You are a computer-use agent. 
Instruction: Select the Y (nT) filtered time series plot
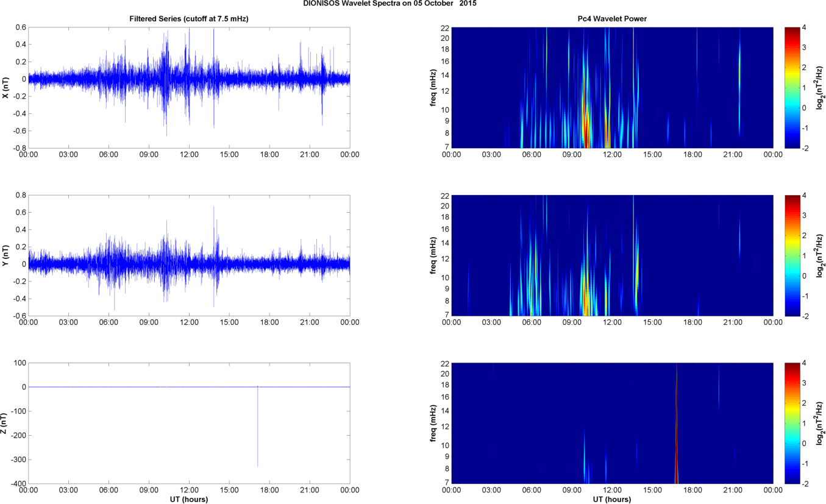coord(189,255)
